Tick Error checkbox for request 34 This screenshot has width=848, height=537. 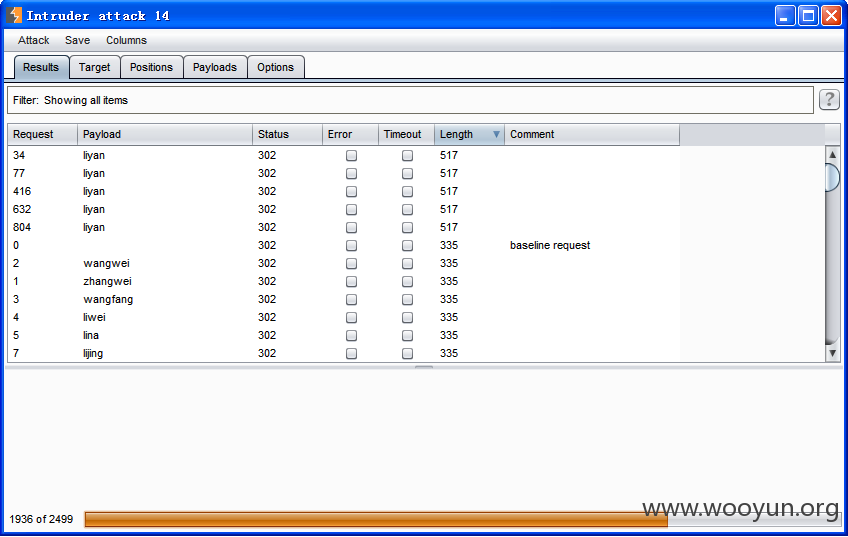[x=351, y=155]
